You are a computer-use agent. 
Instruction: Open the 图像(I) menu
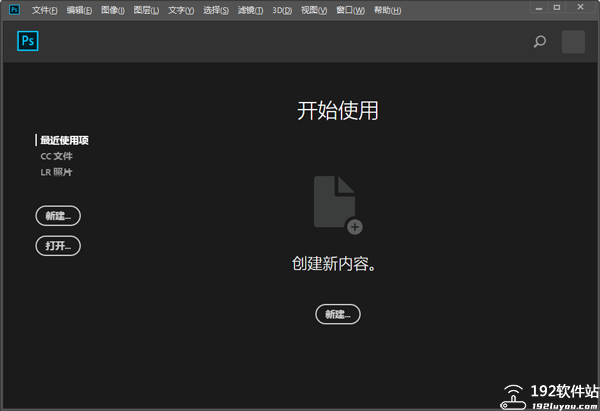click(113, 10)
